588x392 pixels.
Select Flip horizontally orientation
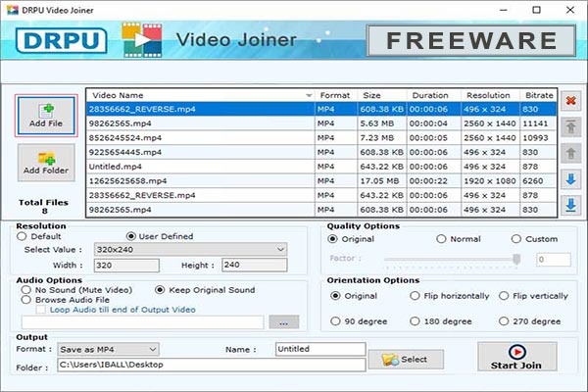point(415,296)
